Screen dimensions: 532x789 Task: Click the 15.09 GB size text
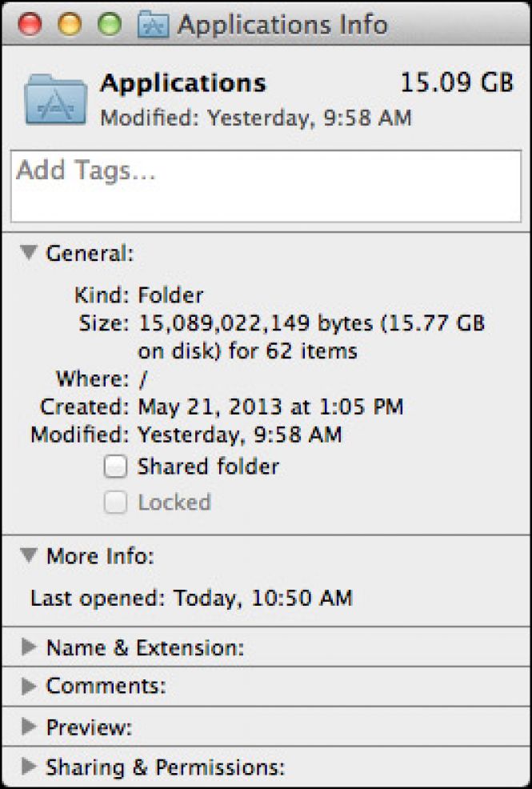pos(456,82)
